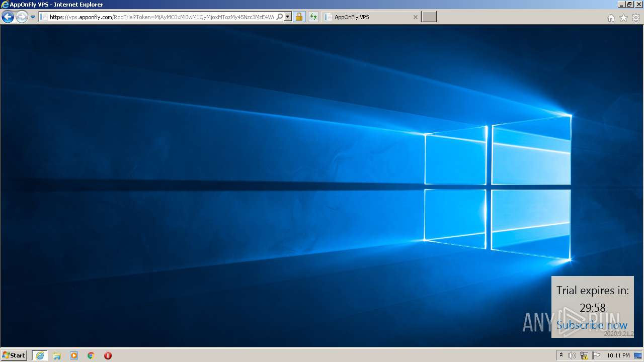The width and height of the screenshot is (644, 362).
Task: Open the Windows Start menu
Action: click(14, 355)
